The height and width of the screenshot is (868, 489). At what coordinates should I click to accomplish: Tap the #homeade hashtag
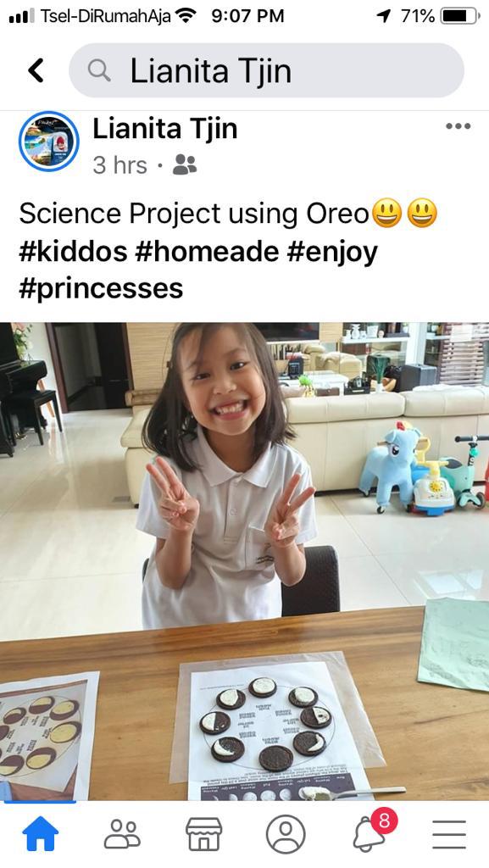pyautogui.click(x=207, y=252)
